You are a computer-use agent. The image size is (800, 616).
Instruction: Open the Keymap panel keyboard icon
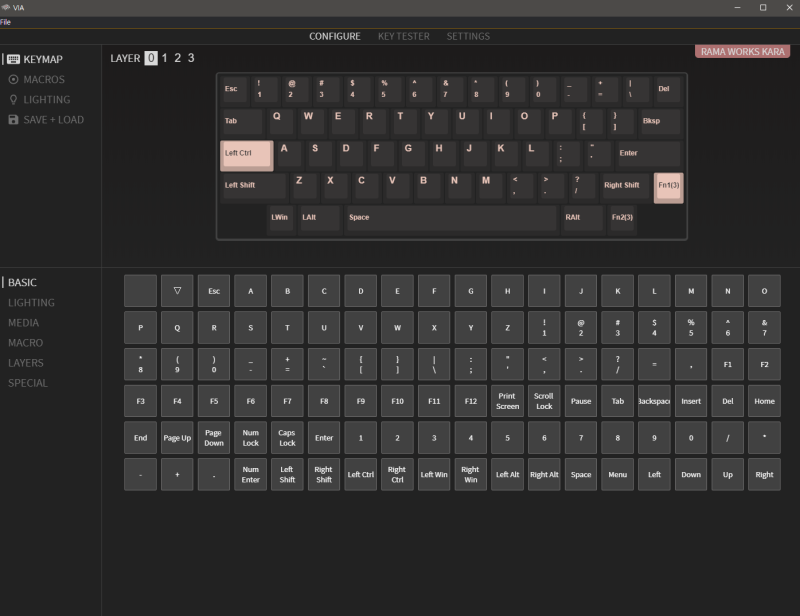pos(11,59)
